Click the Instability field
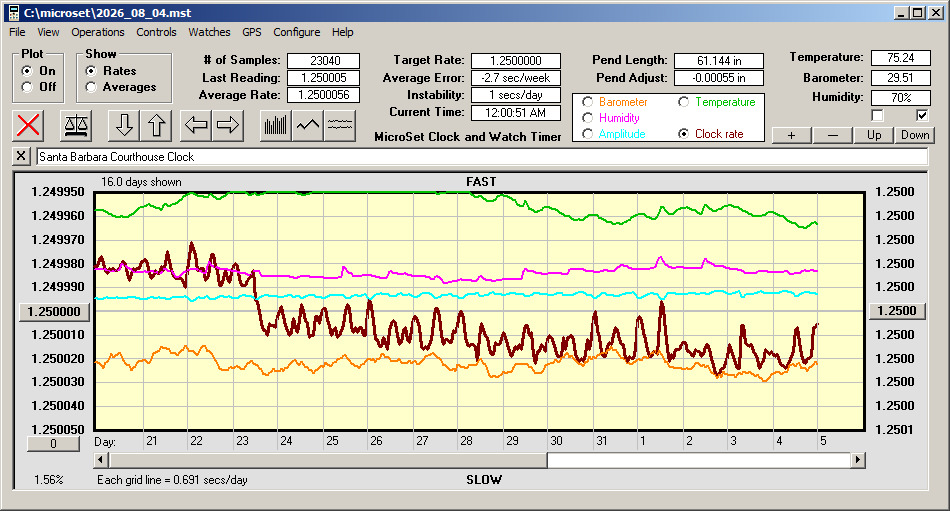This screenshot has height=511, width=950. 516,95
